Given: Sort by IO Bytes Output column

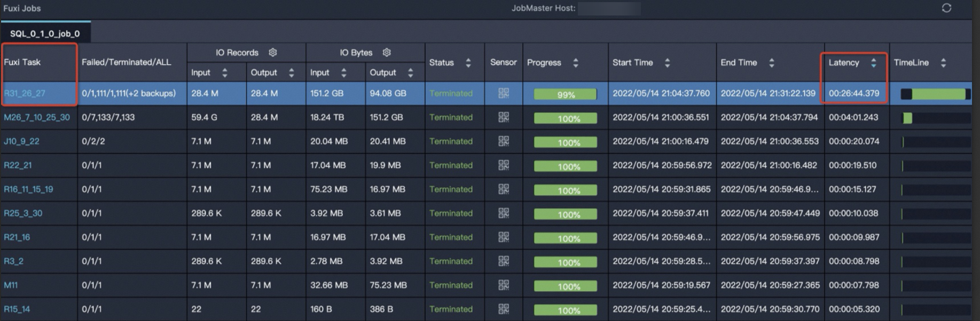Looking at the screenshot, I should (x=410, y=73).
